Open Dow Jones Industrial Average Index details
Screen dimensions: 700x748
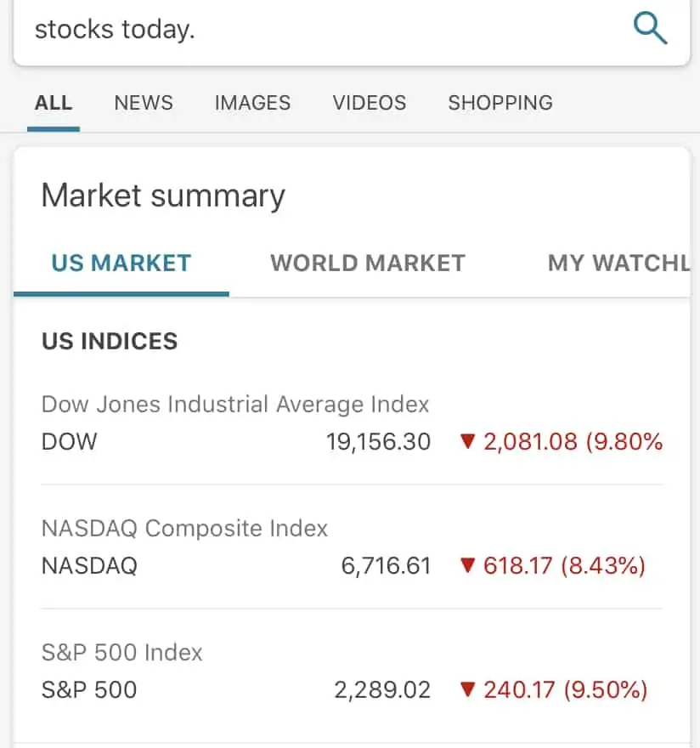click(x=352, y=423)
